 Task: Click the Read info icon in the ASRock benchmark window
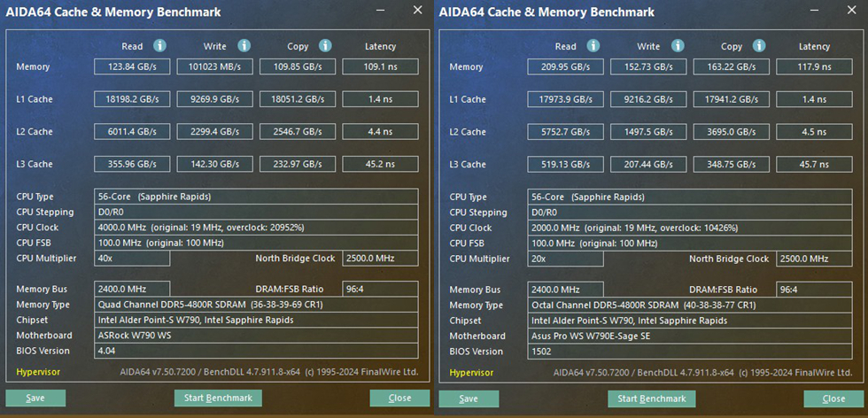[159, 46]
